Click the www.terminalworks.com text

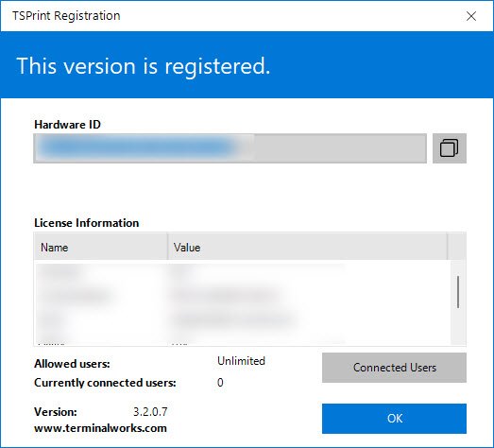pyautogui.click(x=100, y=428)
